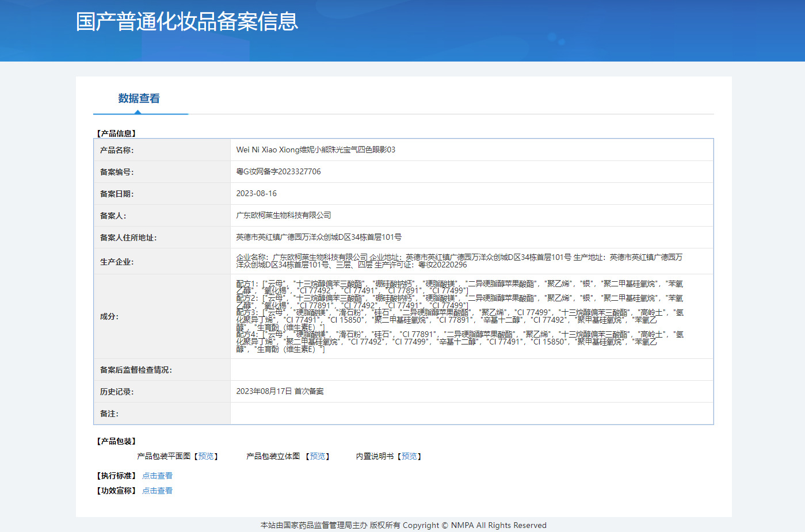Click the 生产企业 row label
Screen dimensions: 805x532
(117, 262)
